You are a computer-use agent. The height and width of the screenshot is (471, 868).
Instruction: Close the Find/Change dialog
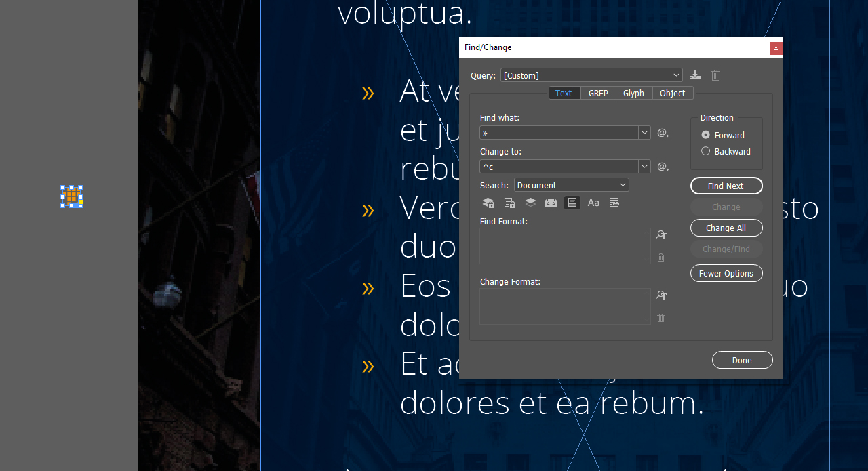[776, 48]
